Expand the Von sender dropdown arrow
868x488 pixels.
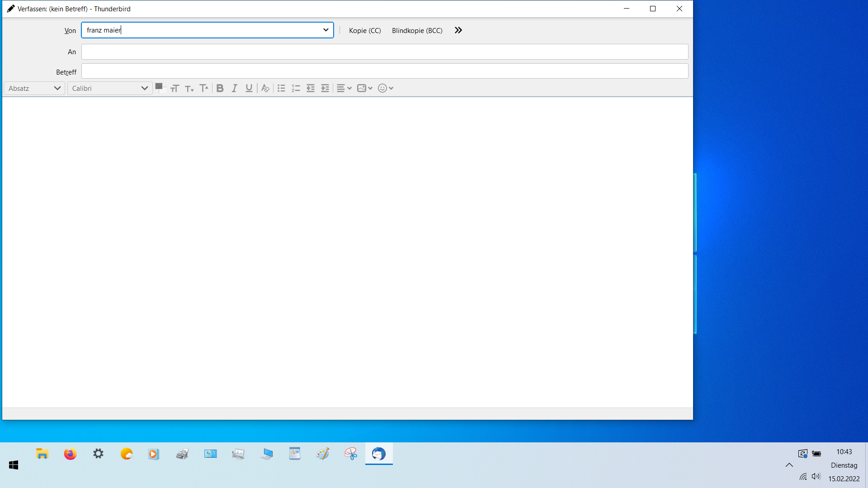click(x=325, y=30)
